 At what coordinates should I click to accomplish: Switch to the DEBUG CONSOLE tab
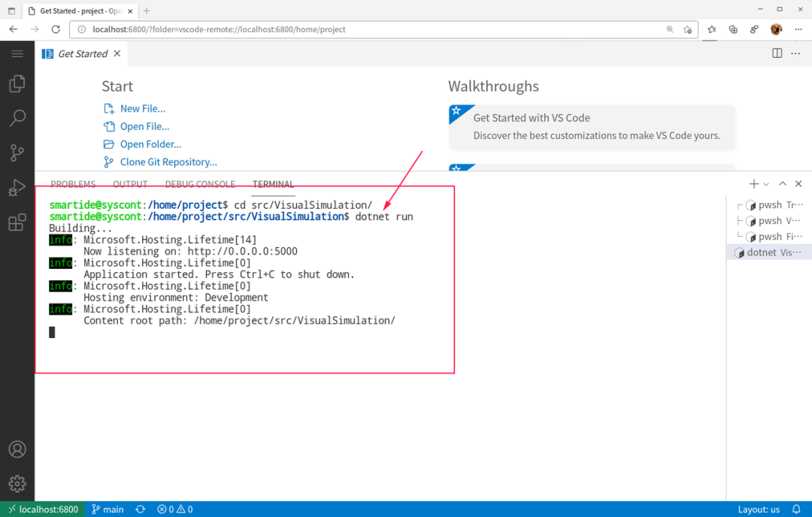click(x=200, y=184)
